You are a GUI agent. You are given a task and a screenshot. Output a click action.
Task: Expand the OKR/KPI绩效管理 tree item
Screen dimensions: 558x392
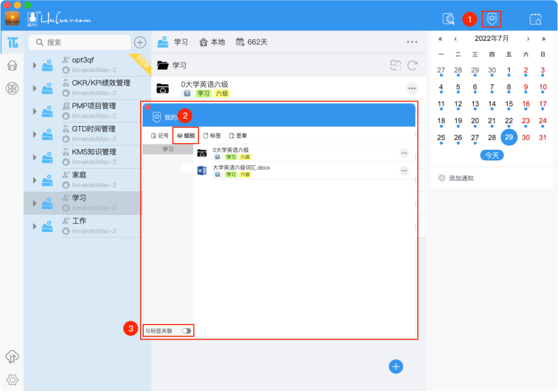pos(34,88)
